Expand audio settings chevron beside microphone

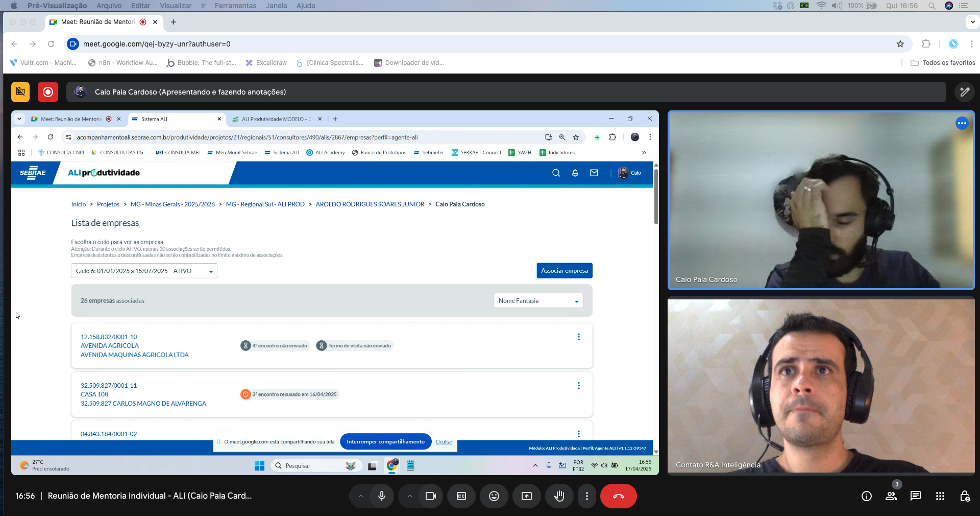coord(360,496)
